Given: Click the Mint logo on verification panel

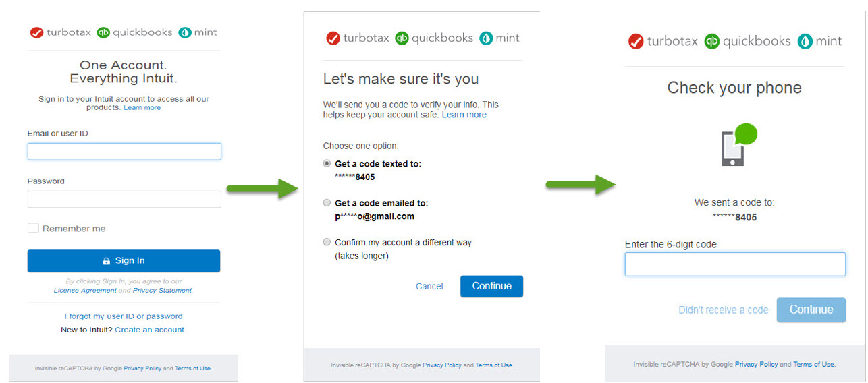Looking at the screenshot, I should click(486, 38).
